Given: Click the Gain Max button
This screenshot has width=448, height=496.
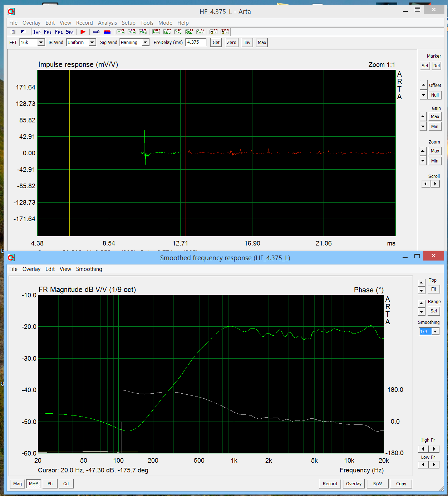Looking at the screenshot, I should tap(435, 117).
